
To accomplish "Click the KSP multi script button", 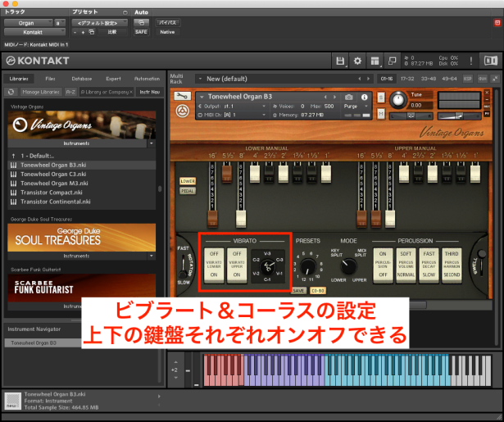I will point(468,79).
